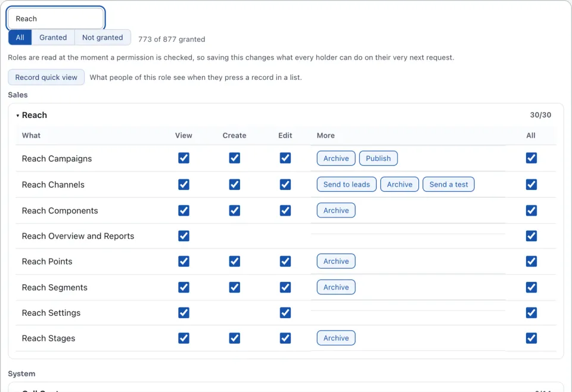Viewport: 572px width, 392px height.
Task: Toggle Create checkbox for Reach Stages
Action: [234, 338]
